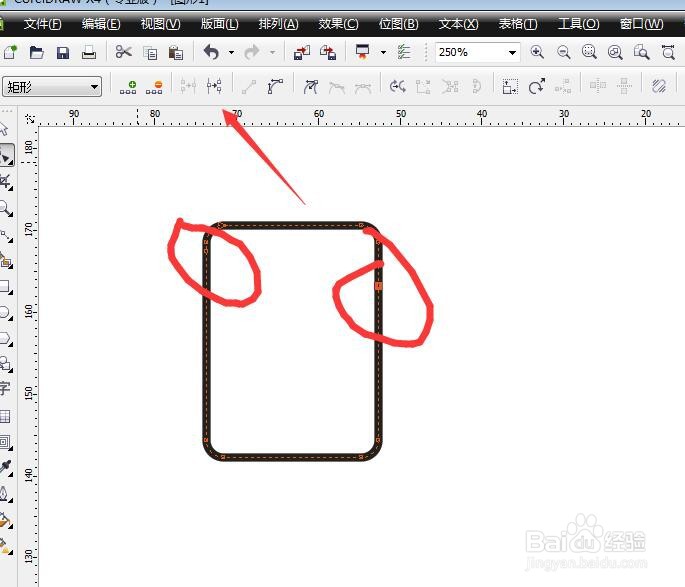The image size is (685, 587).
Task: Open the 排列(A) menu
Action: (278, 24)
